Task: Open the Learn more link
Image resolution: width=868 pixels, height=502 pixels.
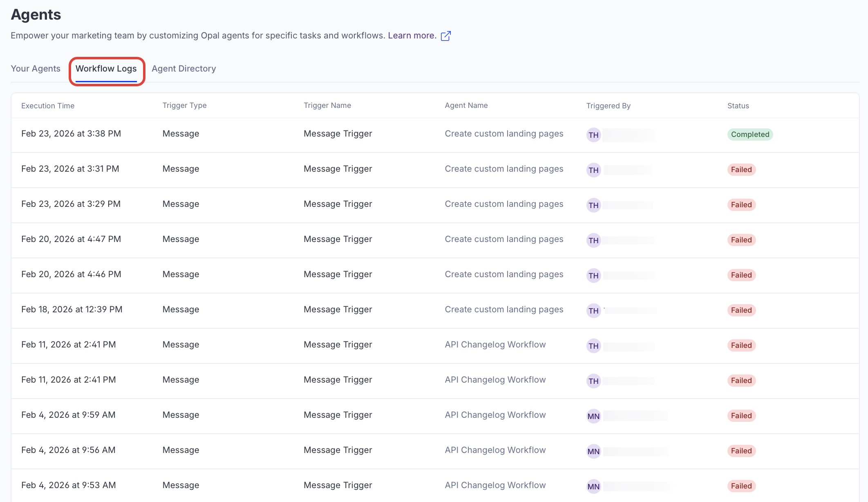Action: click(x=412, y=36)
